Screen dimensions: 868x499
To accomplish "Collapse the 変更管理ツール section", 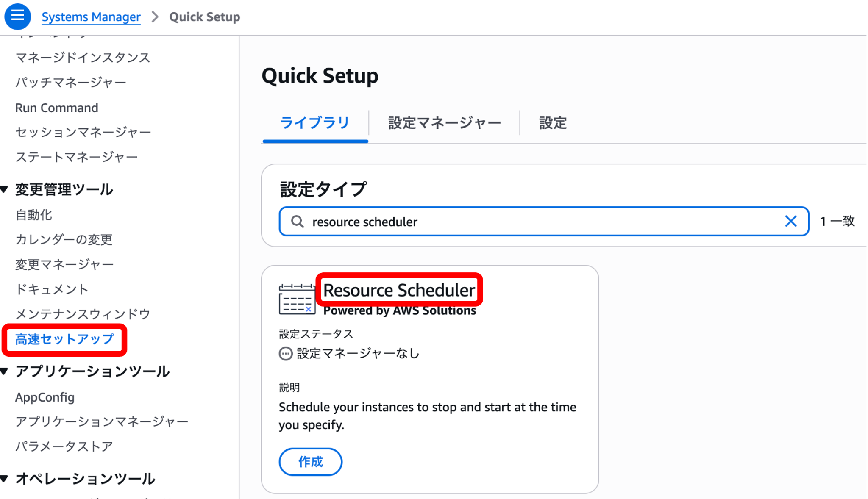I will [x=5, y=189].
